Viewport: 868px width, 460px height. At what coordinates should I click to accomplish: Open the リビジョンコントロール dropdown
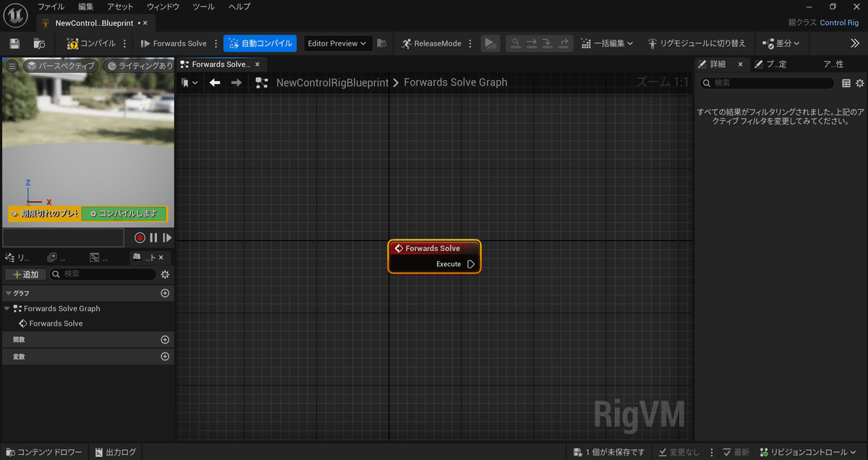pos(809,452)
